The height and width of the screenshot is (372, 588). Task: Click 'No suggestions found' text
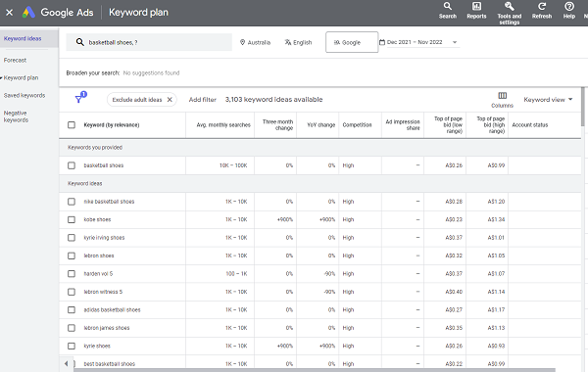151,73
